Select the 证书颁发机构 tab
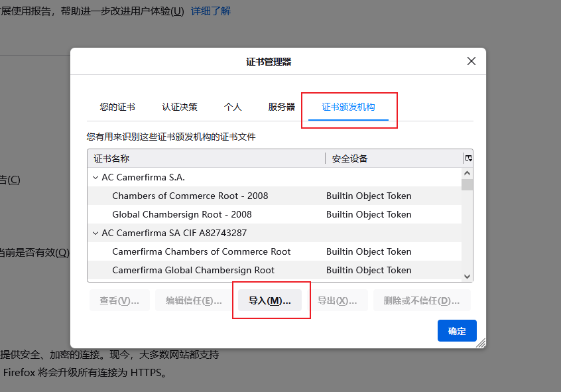Viewport: 561px width, 392px height. [349, 107]
